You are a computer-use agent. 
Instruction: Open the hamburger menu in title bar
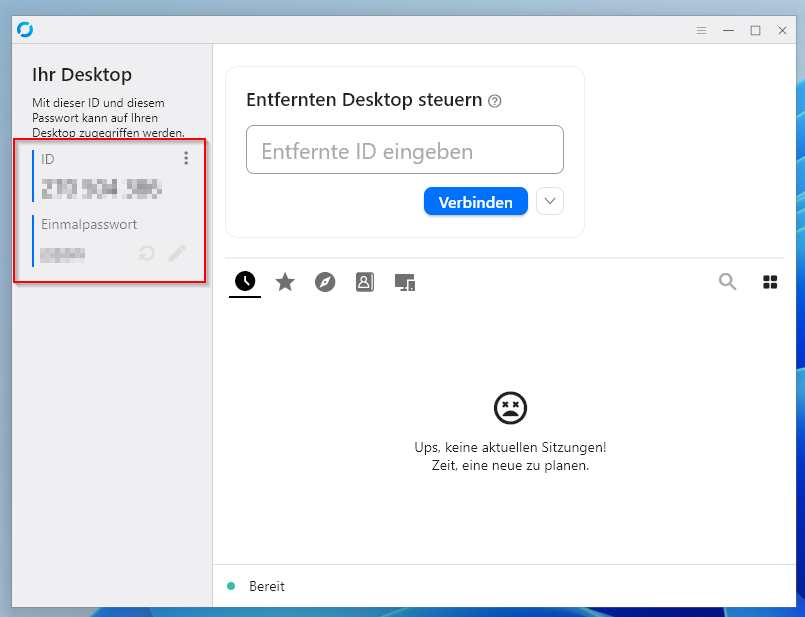click(x=701, y=30)
